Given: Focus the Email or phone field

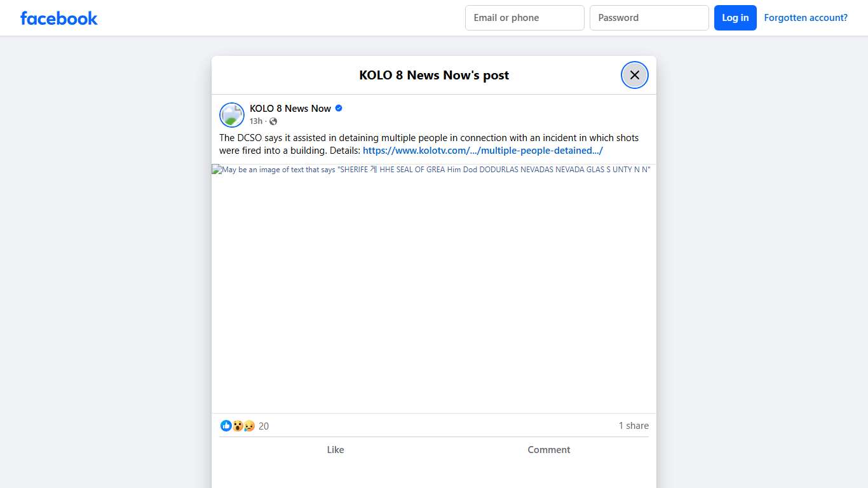Looking at the screenshot, I should click(x=524, y=18).
